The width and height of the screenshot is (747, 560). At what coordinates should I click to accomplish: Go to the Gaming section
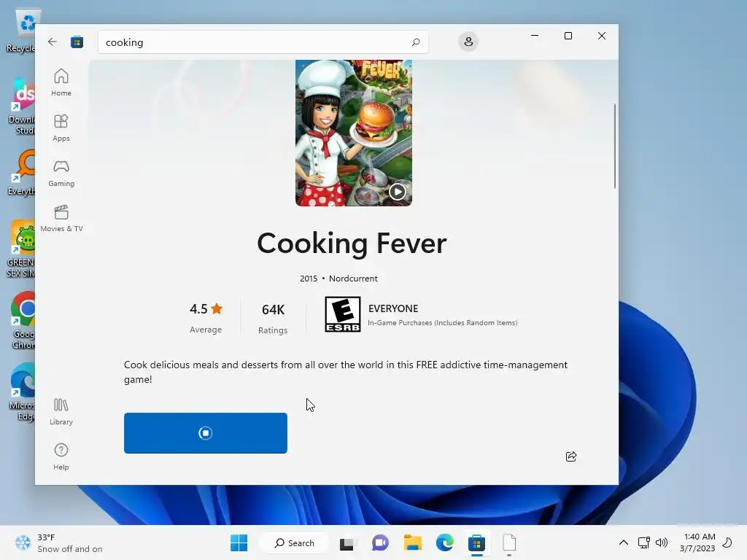tap(61, 173)
